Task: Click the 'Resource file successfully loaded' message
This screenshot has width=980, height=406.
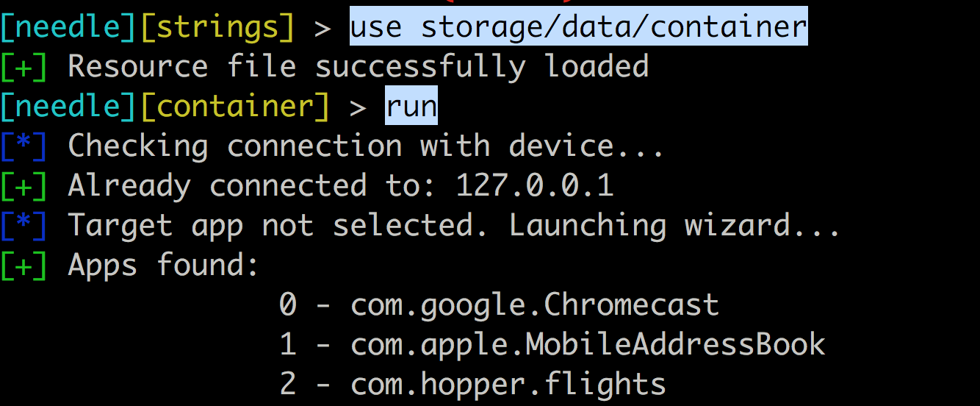Action: (x=359, y=67)
